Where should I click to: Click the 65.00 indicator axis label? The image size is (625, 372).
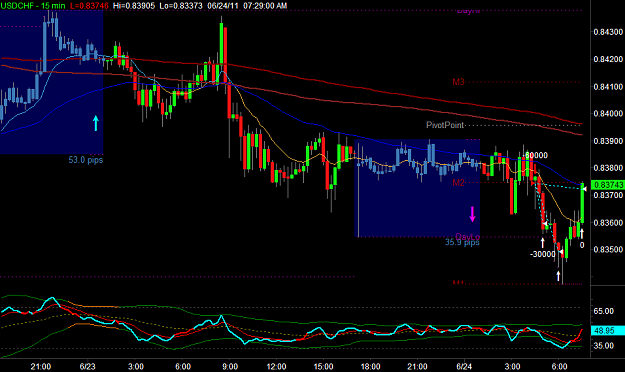tap(603, 311)
